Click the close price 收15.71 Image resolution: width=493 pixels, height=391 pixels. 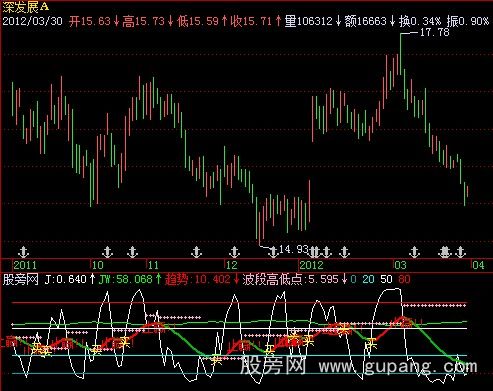(252, 21)
